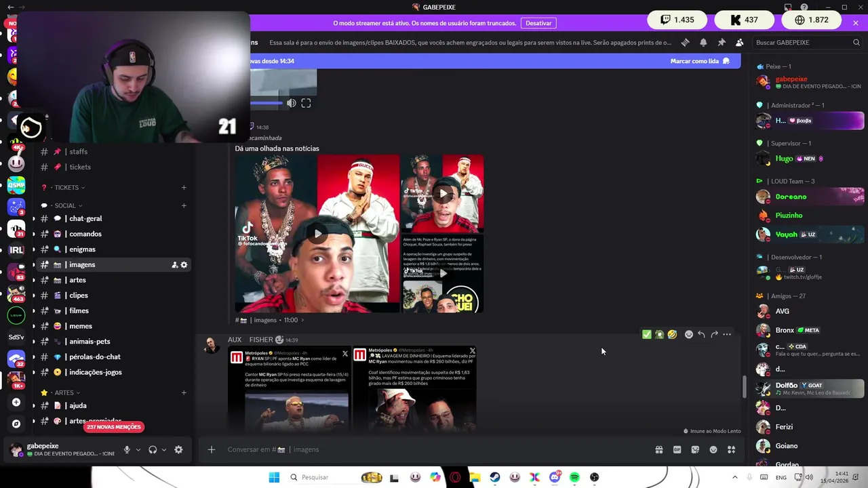Play the top-right small TikTok video
This screenshot has height=488, width=868.
pos(442,194)
